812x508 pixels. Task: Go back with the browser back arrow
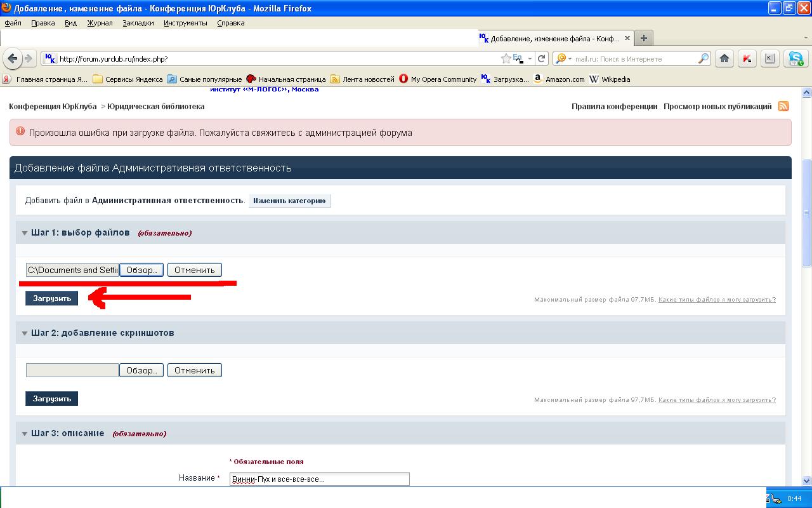13,58
